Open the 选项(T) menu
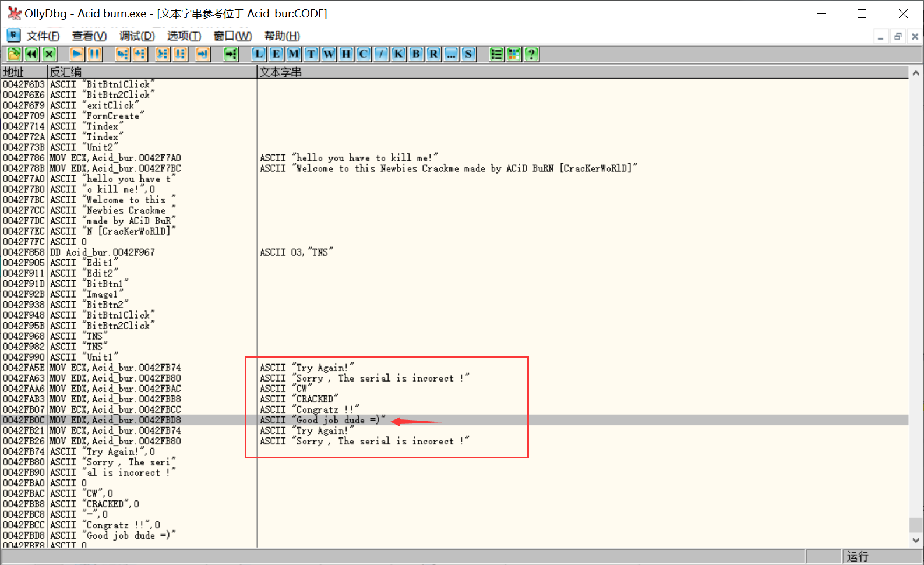This screenshot has height=565, width=924. pos(184,36)
